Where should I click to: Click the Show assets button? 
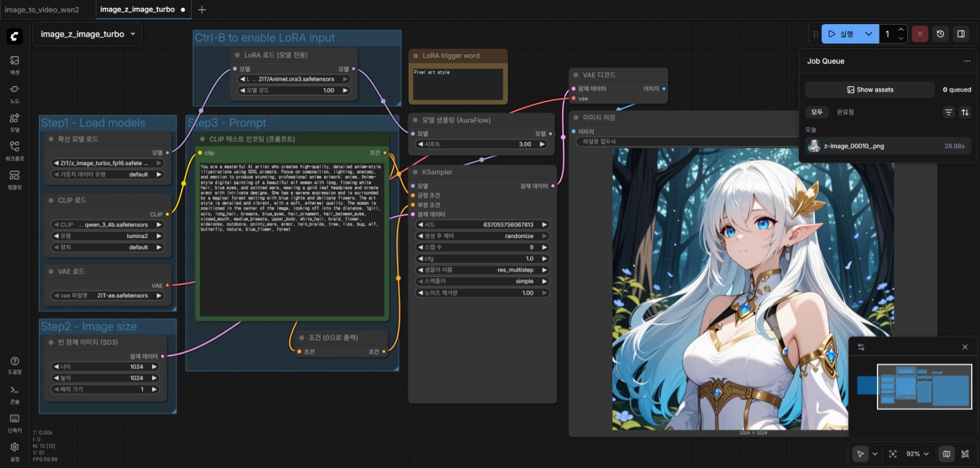pos(870,90)
